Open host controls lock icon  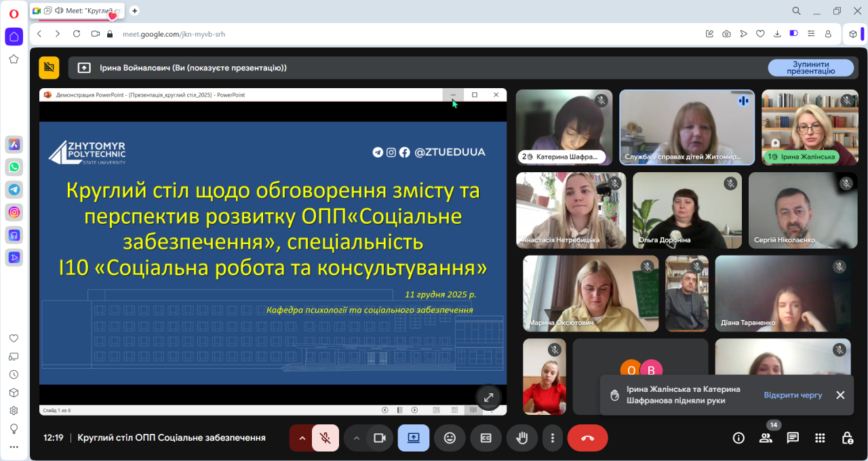847,438
